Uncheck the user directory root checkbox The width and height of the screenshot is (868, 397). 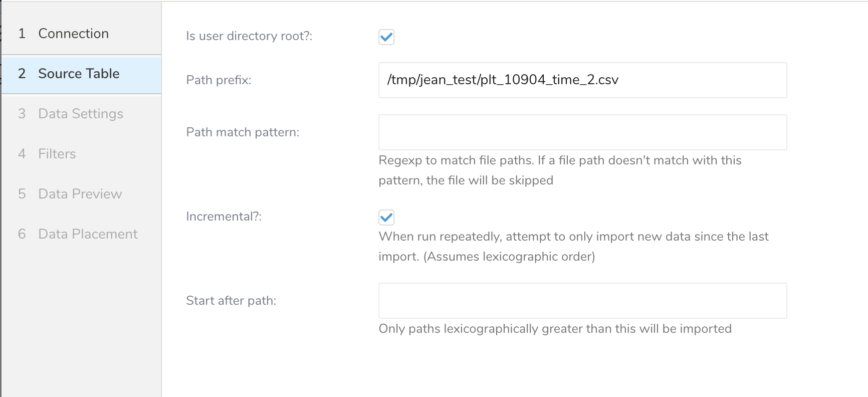[386, 37]
